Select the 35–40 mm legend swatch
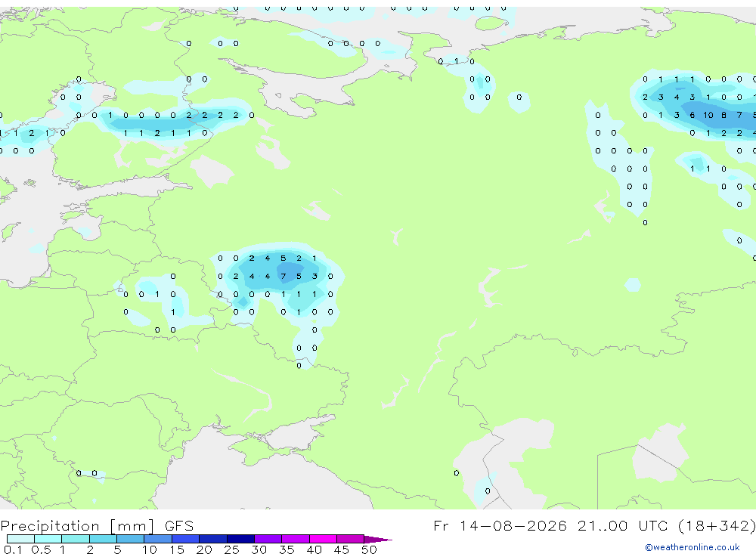 (295, 539)
